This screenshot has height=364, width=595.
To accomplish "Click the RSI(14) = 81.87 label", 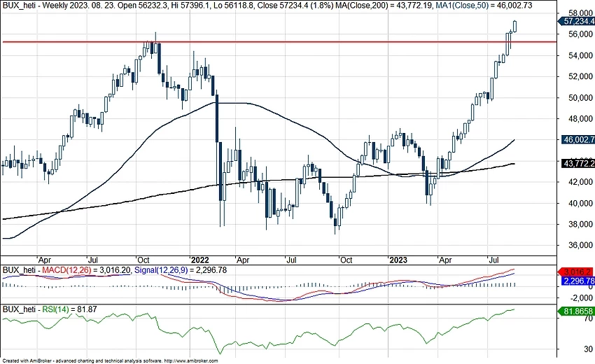I will pos(69,309).
